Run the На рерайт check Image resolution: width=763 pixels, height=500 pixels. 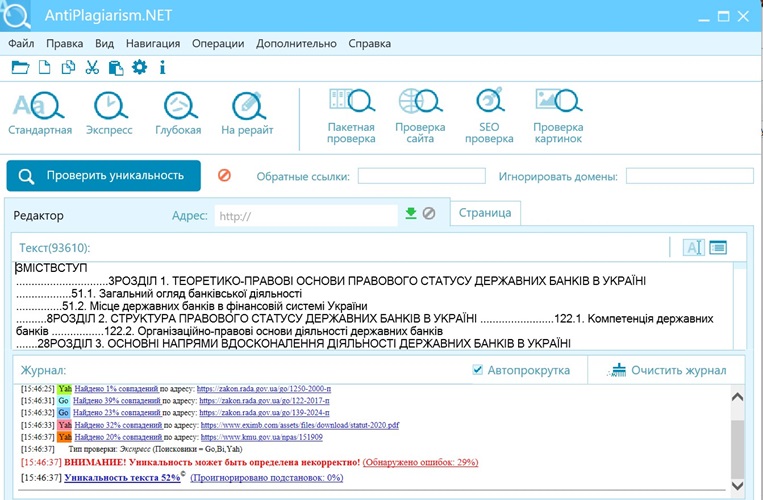coord(247,114)
